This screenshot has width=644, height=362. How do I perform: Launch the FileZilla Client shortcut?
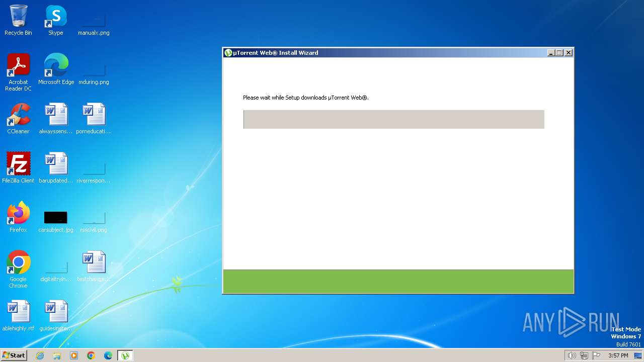tap(19, 168)
